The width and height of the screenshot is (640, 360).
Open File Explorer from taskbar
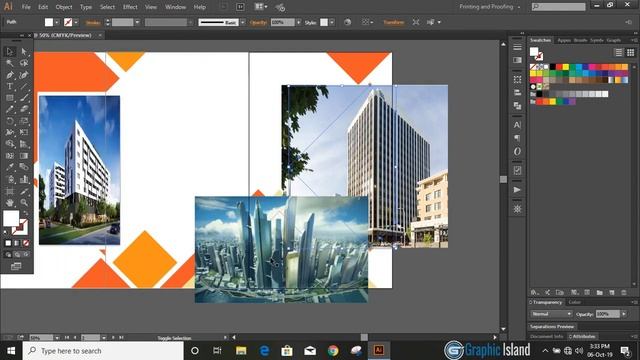pyautogui.click(x=241, y=351)
